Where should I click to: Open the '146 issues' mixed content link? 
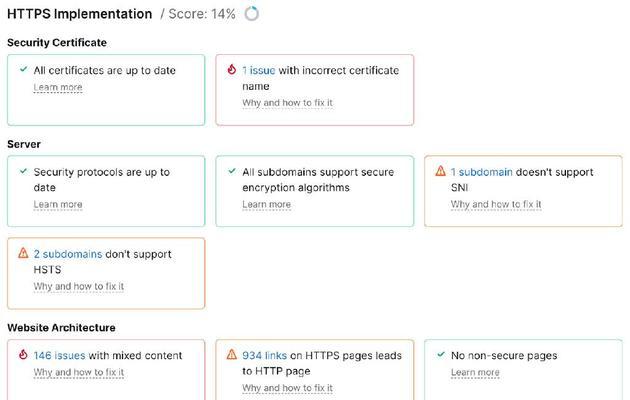click(59, 355)
